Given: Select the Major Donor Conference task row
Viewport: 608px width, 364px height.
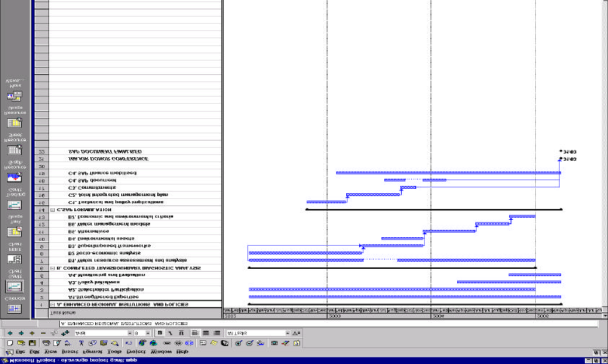Looking at the screenshot, I should pos(108,159).
